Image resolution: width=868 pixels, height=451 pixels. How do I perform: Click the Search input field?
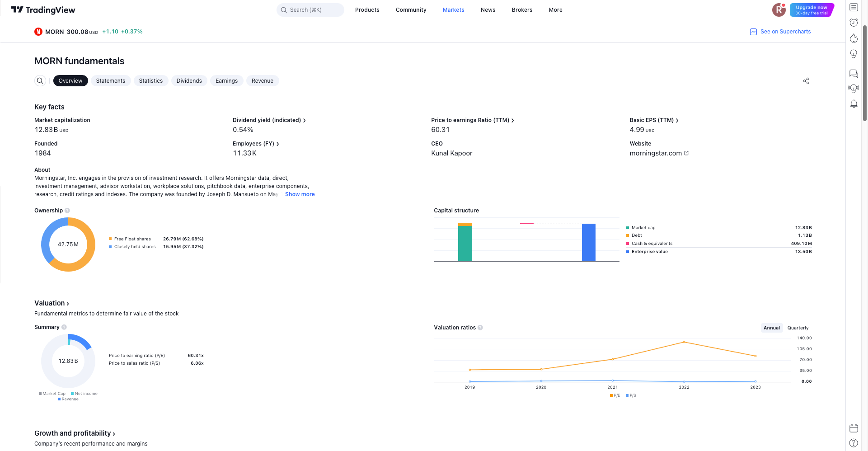(x=310, y=10)
